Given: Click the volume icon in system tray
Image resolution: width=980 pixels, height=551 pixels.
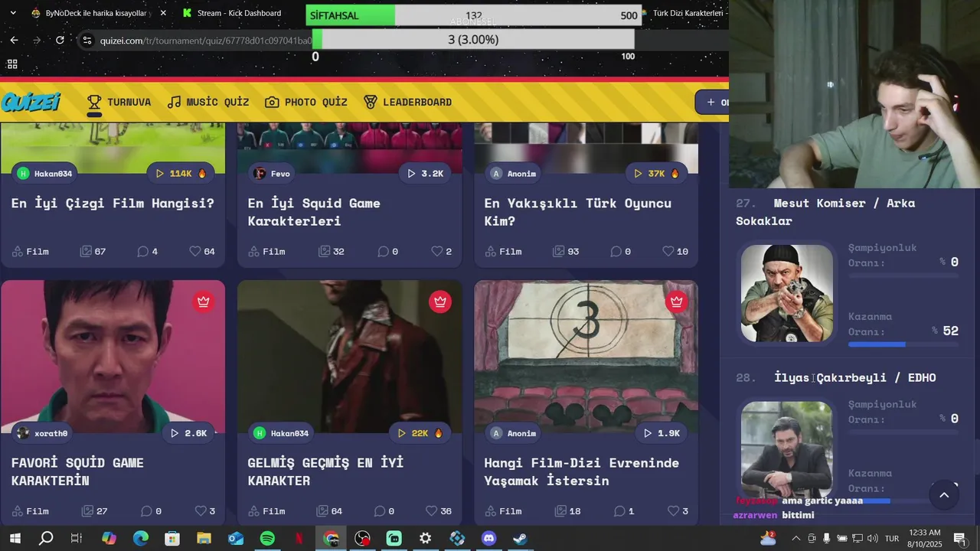Looking at the screenshot, I should pos(872,538).
